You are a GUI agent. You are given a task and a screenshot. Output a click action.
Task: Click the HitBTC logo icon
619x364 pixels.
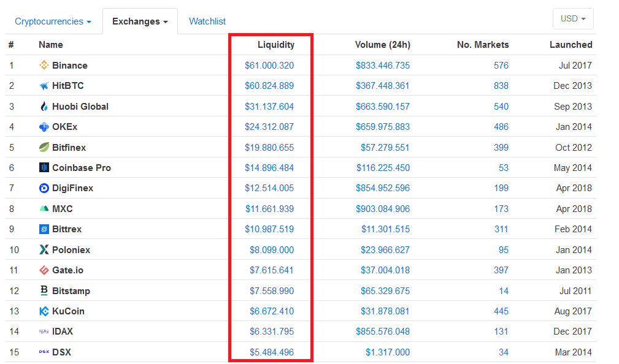[x=44, y=86]
